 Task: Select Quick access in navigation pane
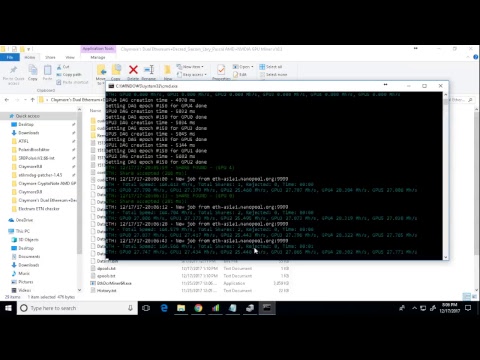click(28, 116)
